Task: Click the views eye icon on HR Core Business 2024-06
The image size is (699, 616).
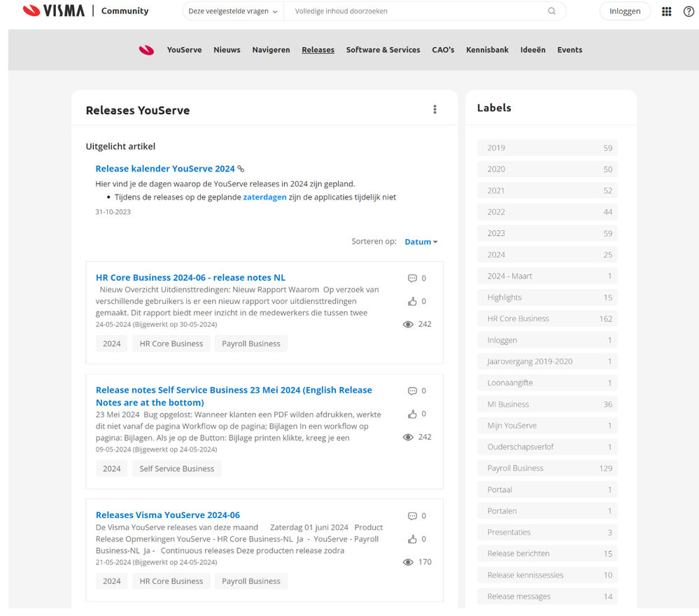Action: point(408,324)
